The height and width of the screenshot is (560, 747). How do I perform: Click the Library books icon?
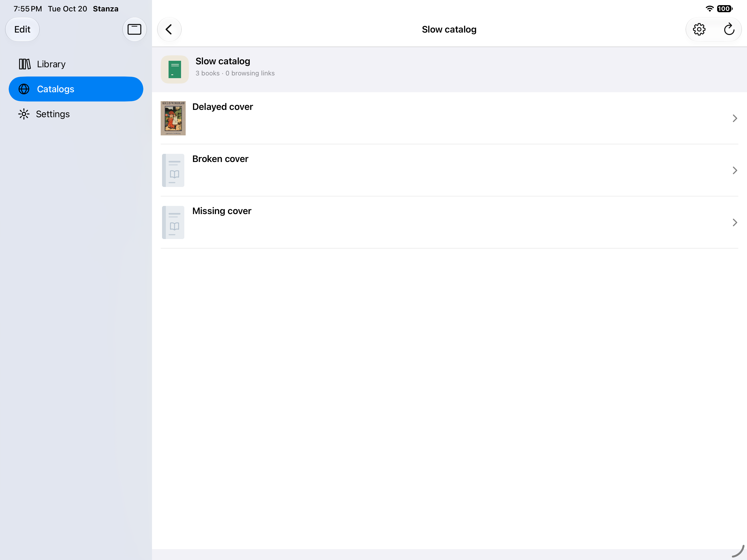pos(25,64)
